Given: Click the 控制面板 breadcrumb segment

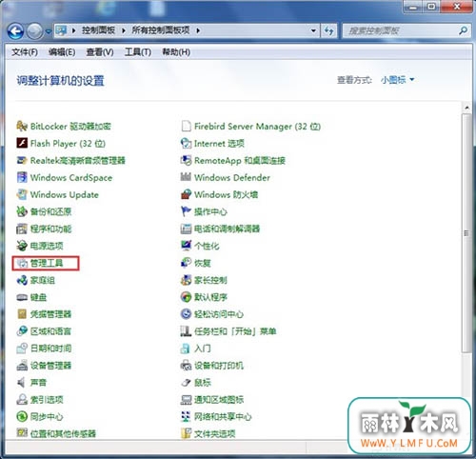Looking at the screenshot, I should pyautogui.click(x=98, y=30).
